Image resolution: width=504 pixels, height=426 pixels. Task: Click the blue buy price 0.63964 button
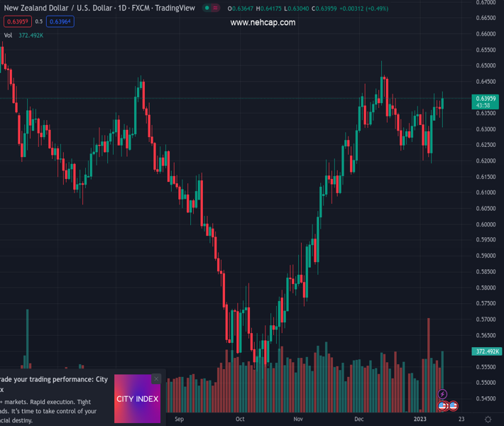coord(61,22)
